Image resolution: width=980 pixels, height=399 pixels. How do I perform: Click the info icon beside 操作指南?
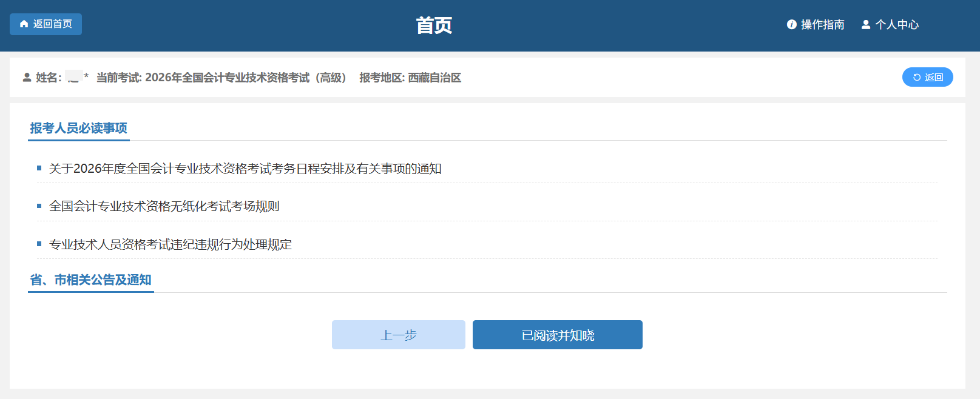[x=791, y=25]
